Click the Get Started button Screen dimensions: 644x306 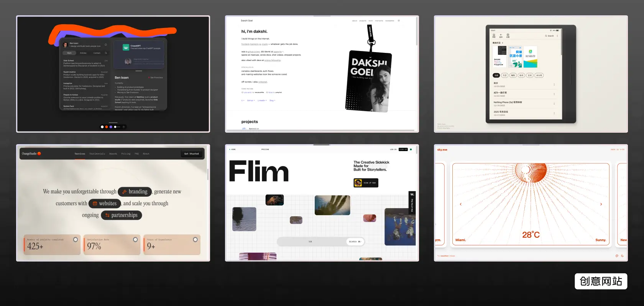[191, 154]
